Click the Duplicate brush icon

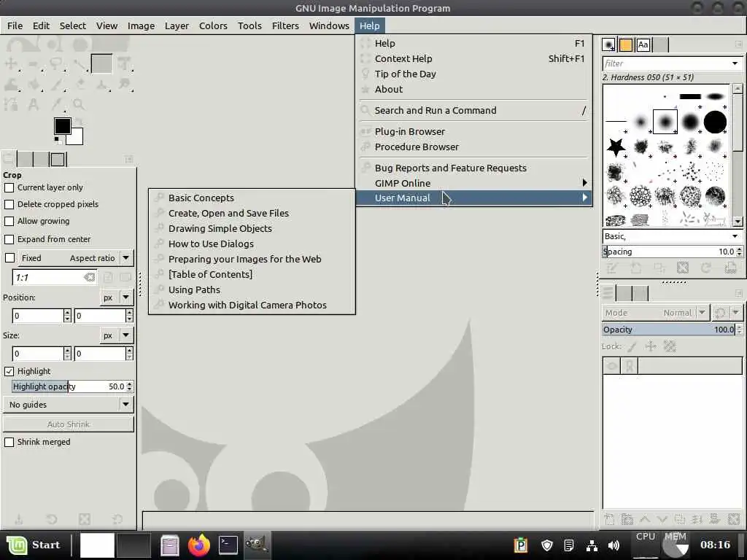click(659, 268)
